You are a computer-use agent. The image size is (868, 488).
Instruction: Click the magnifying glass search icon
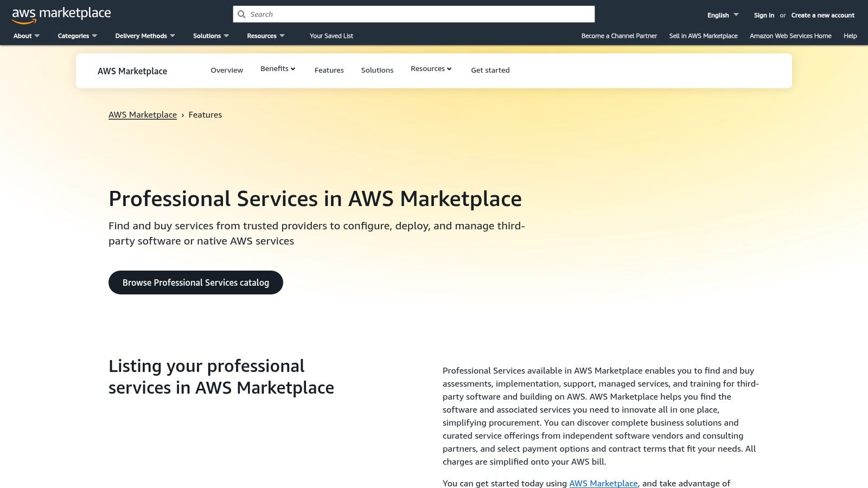pyautogui.click(x=242, y=14)
